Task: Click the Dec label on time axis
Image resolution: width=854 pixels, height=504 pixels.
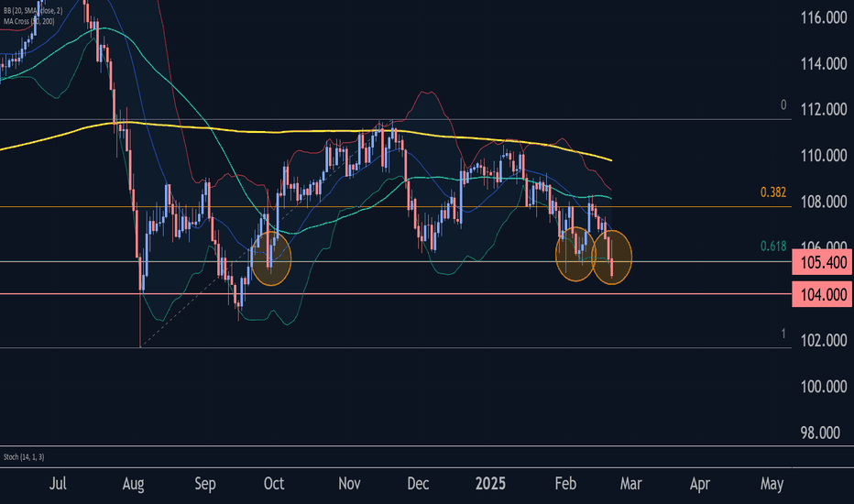Action: (418, 483)
